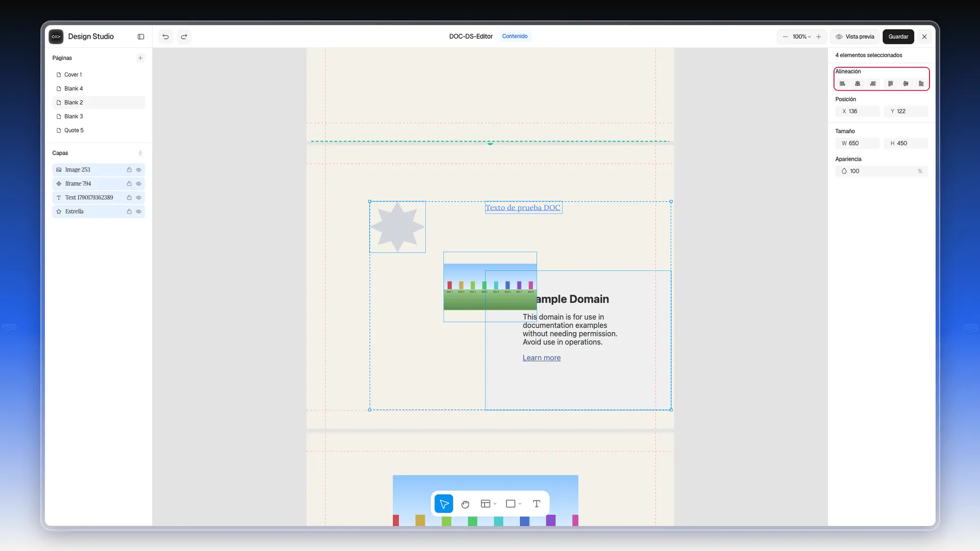Align selected elements to the right
980x551 pixels.
click(x=873, y=84)
